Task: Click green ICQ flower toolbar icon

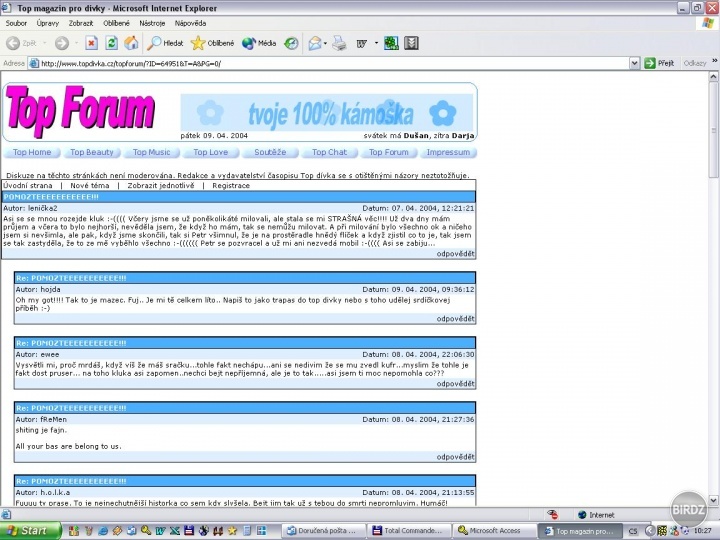Action: pyautogui.click(x=391, y=43)
